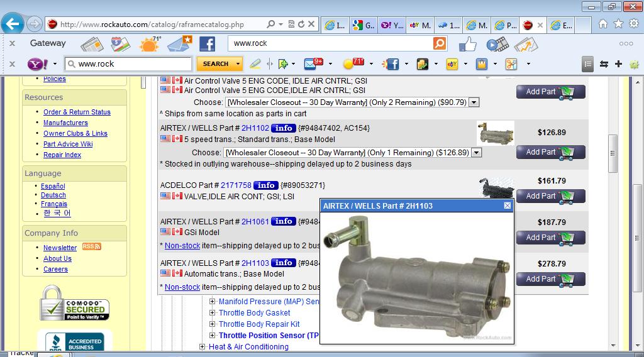This screenshot has width=644, height=357.
Task: Add the $161.79 ACDELCO part to cart
Action: pos(550,196)
